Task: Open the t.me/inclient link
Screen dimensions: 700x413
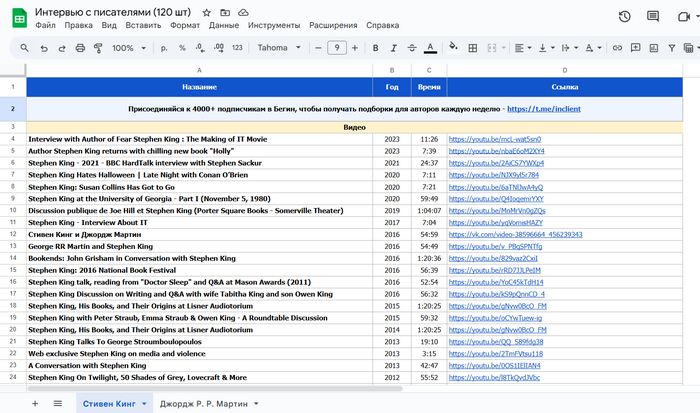Action: 544,108
